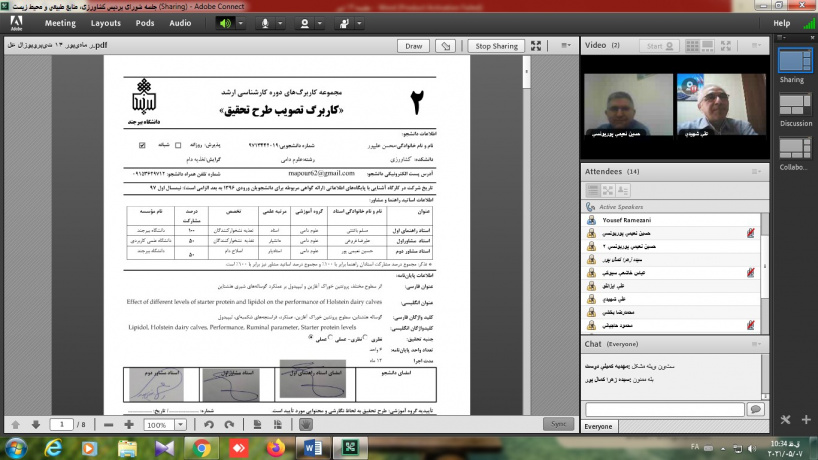818x460 pixels.
Task: Open the Meeting menu
Action: coord(60,23)
